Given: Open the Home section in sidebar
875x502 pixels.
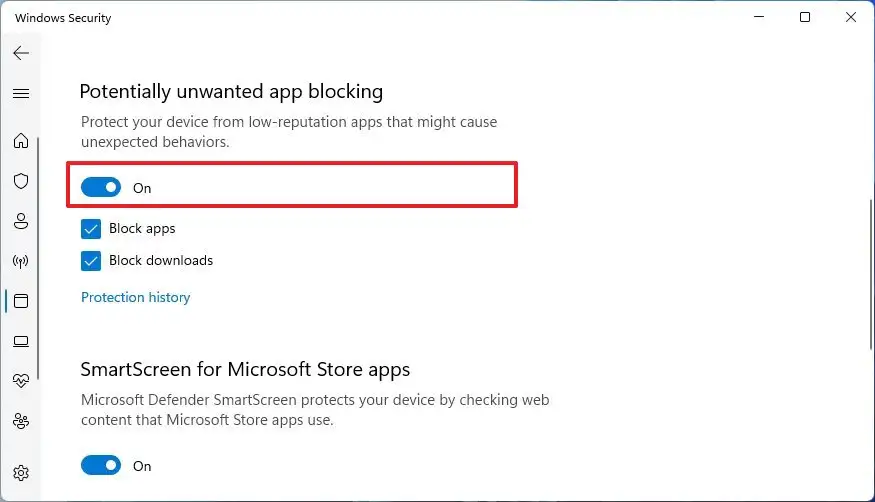Looking at the screenshot, I should 20,140.
